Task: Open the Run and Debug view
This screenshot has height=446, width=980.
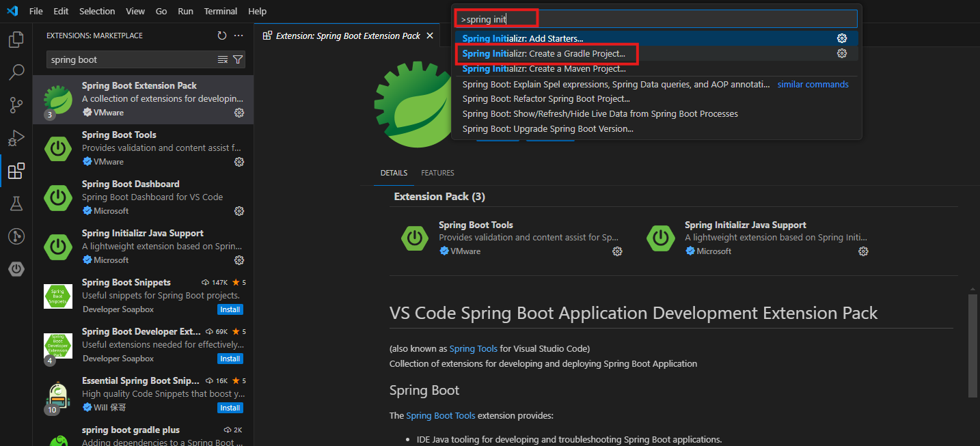Action: tap(16, 138)
